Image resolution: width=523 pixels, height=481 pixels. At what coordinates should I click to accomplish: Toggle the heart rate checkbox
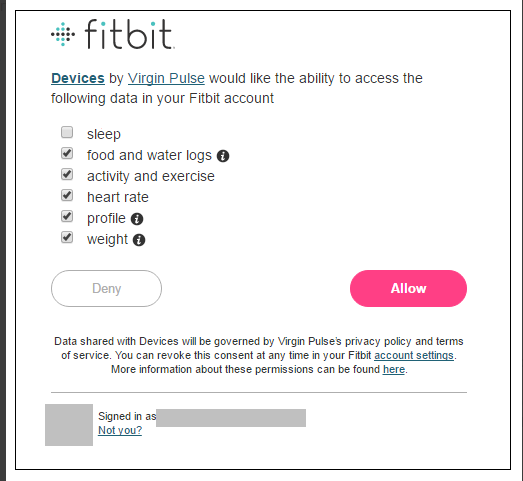coord(67,195)
